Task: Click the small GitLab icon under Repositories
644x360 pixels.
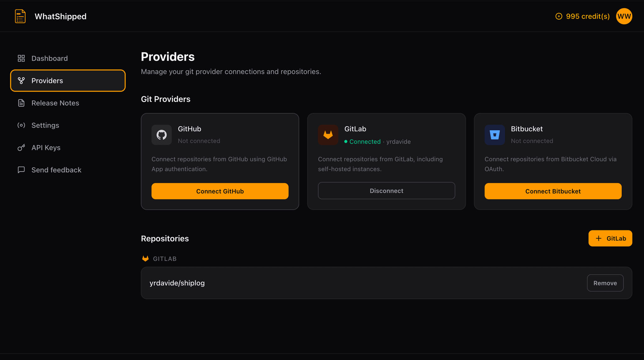Action: [145, 258]
